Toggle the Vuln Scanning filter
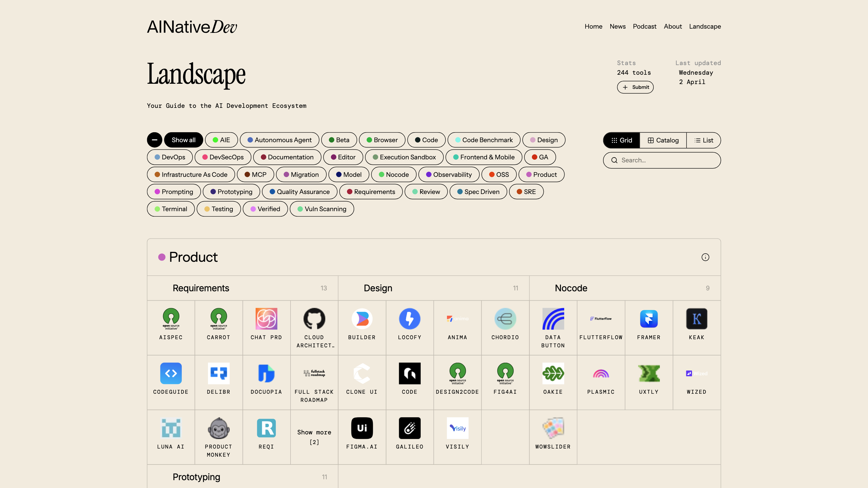 [x=322, y=209]
